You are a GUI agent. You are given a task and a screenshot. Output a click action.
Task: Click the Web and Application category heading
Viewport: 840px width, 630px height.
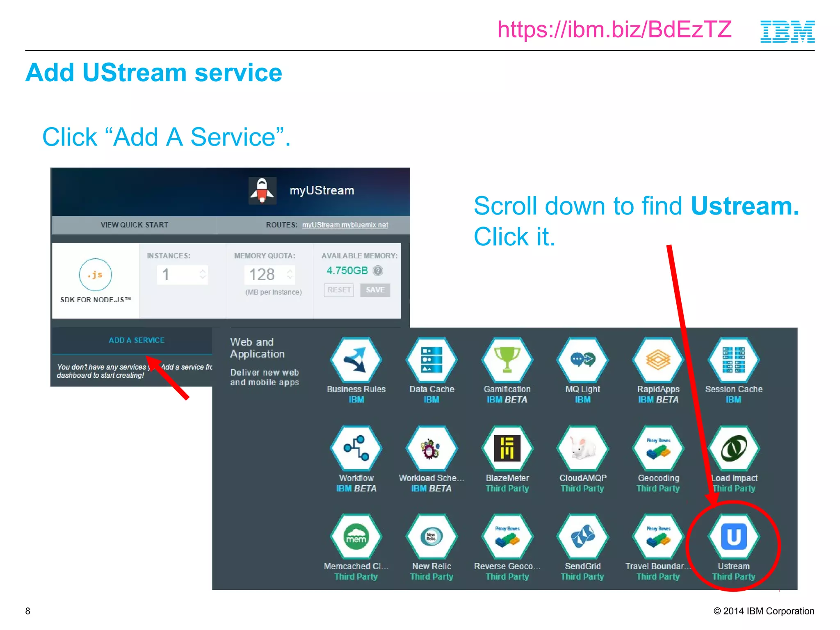pos(257,348)
